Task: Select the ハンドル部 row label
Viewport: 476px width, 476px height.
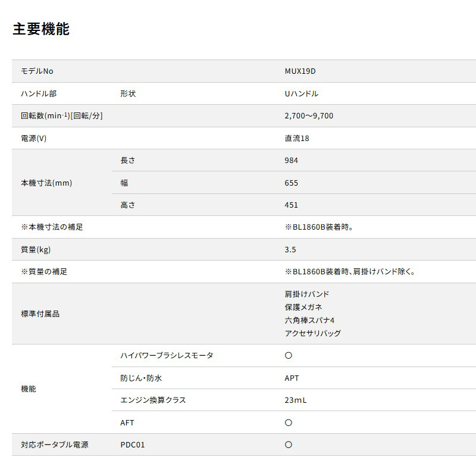Action: (39, 93)
